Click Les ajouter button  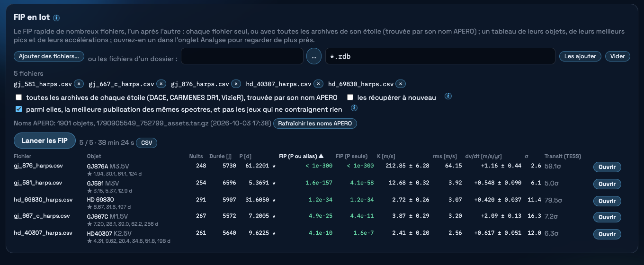(x=581, y=56)
